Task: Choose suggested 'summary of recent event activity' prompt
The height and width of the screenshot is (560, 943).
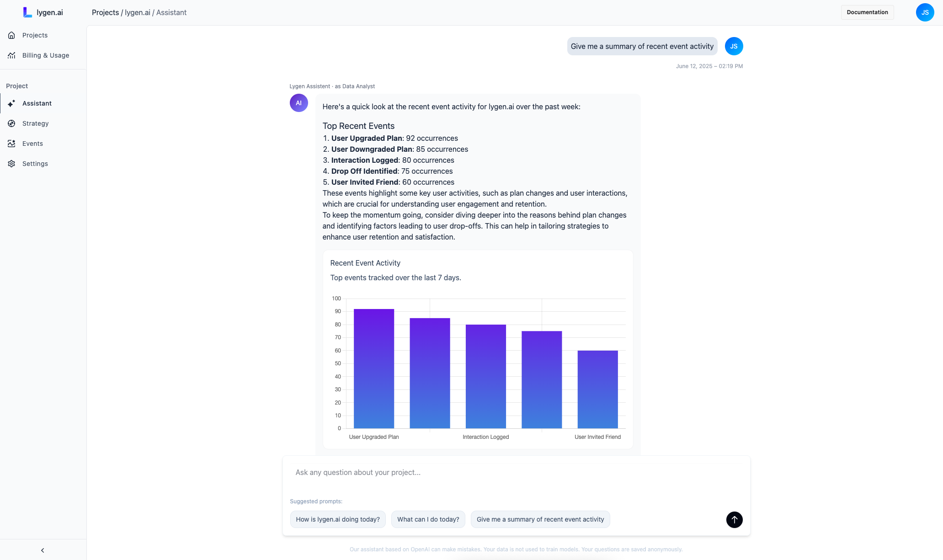Action: pos(540,519)
